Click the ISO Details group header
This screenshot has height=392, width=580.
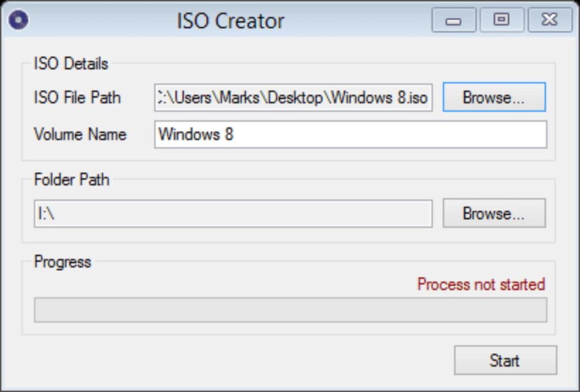tap(71, 63)
